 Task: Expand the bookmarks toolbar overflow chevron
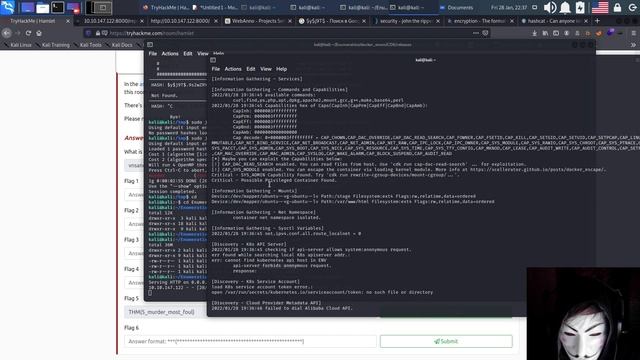click(x=633, y=45)
